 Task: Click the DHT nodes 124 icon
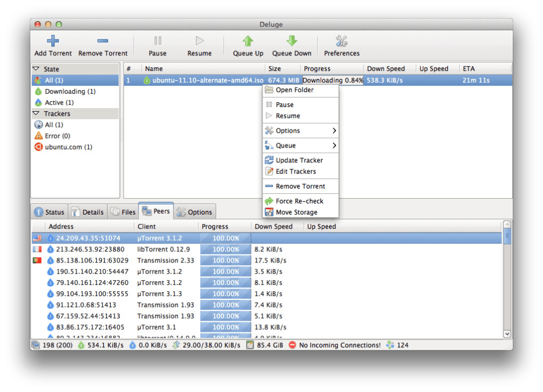(x=390, y=345)
